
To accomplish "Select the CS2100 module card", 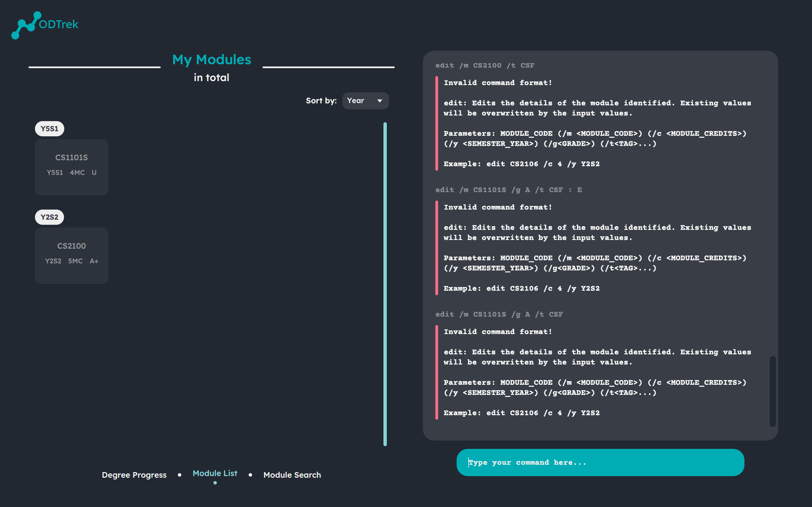I will pyautogui.click(x=71, y=255).
